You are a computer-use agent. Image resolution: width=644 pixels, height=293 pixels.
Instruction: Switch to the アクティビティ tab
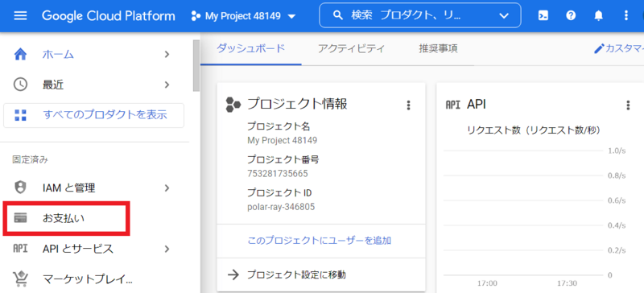351,49
